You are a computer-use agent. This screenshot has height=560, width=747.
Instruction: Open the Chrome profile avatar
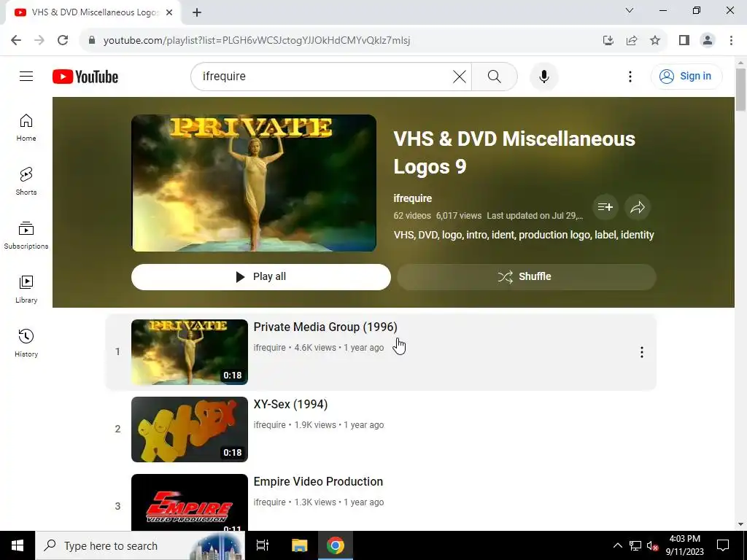tap(708, 40)
